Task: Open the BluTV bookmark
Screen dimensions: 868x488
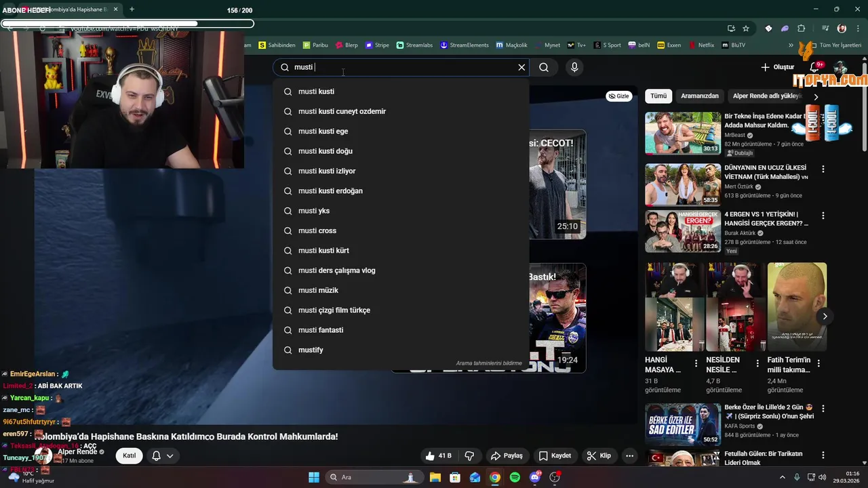Action: tap(733, 45)
